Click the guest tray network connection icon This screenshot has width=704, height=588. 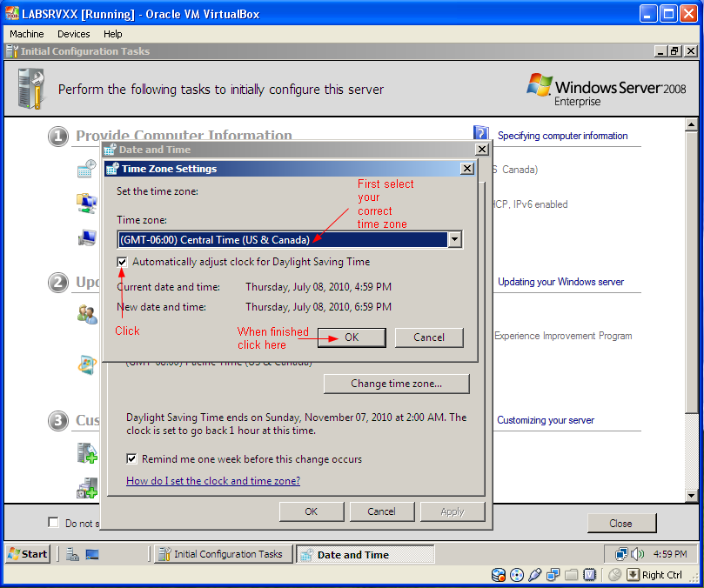621,554
